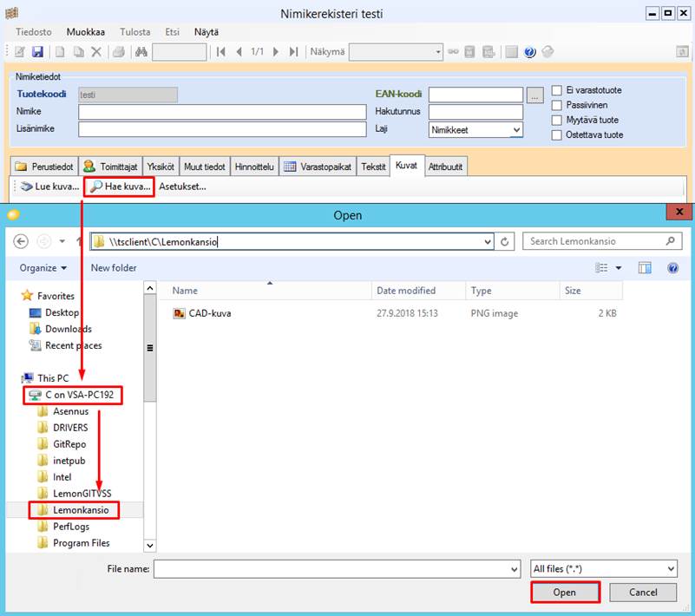Click the printer toolbar icon
695x616 pixels.
118,52
